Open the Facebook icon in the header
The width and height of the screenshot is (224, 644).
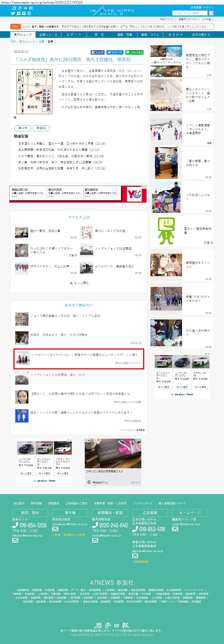pyautogui.click(x=18, y=13)
